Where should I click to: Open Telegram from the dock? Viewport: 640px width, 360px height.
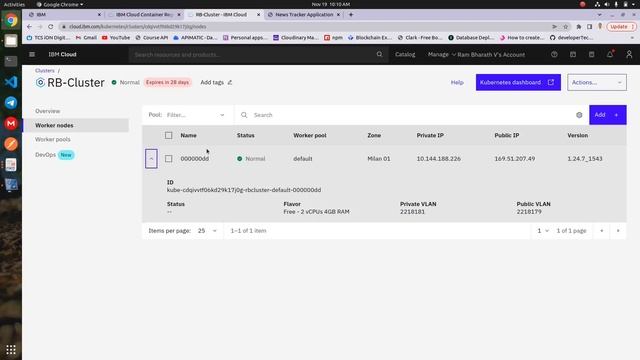click(11, 102)
